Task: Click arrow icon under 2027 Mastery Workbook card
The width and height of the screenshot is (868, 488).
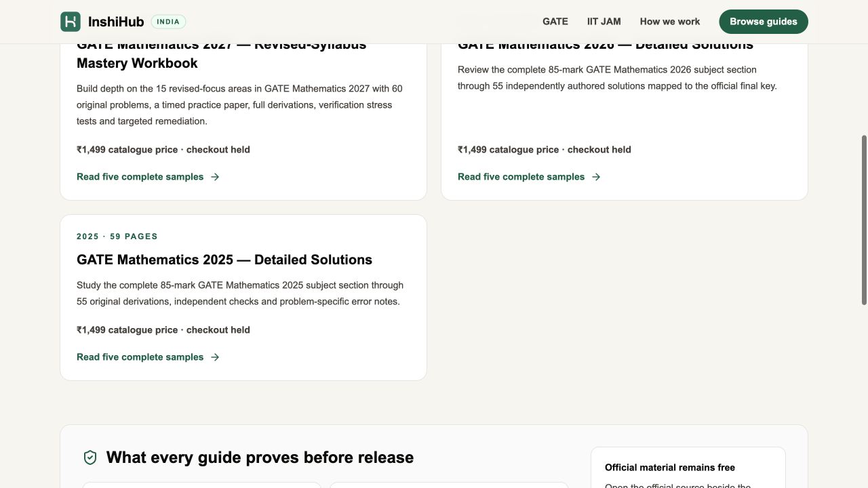Action: tap(215, 177)
